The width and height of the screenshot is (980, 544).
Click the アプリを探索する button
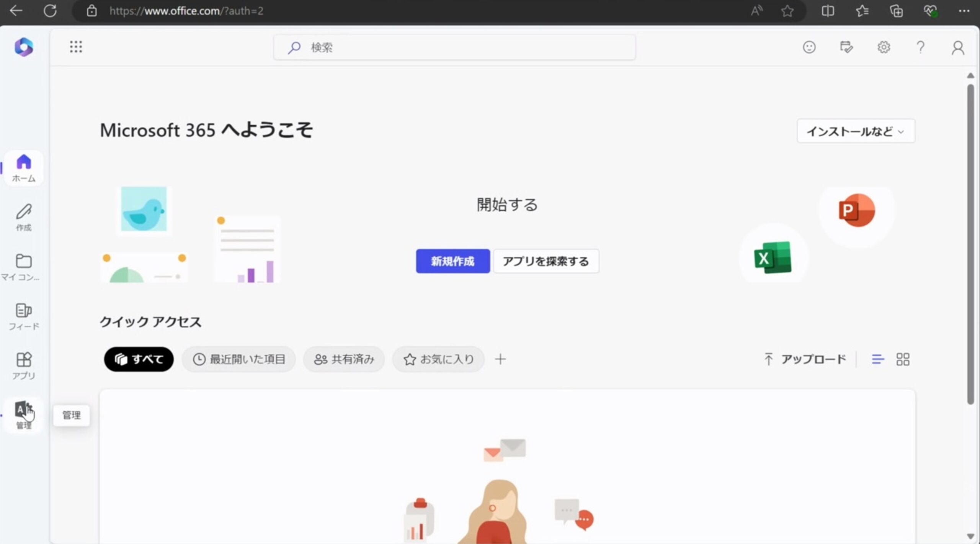click(546, 261)
